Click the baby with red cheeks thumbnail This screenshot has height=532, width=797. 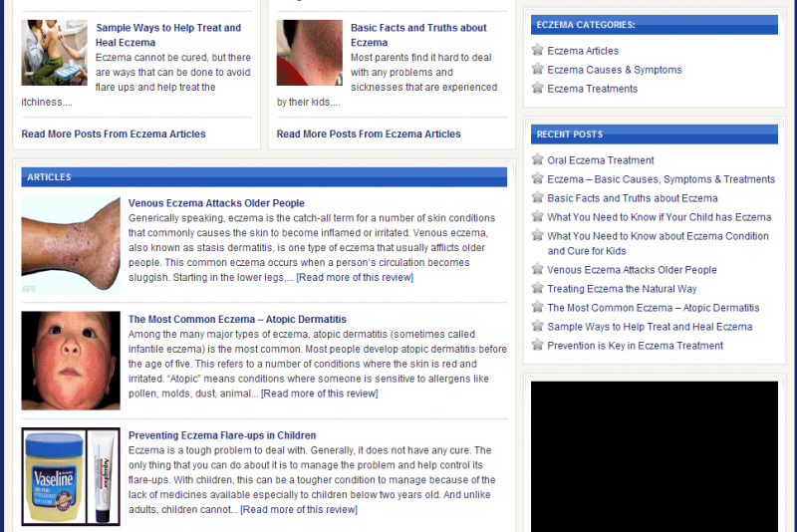tap(71, 361)
